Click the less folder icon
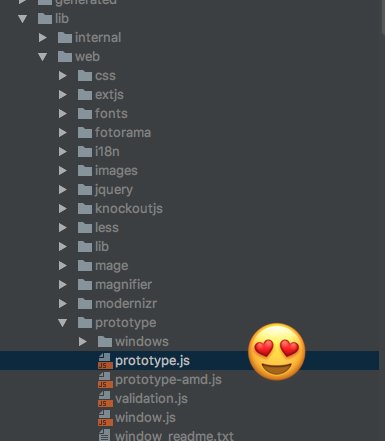Screen dimensions: 385x441 pos(85,227)
